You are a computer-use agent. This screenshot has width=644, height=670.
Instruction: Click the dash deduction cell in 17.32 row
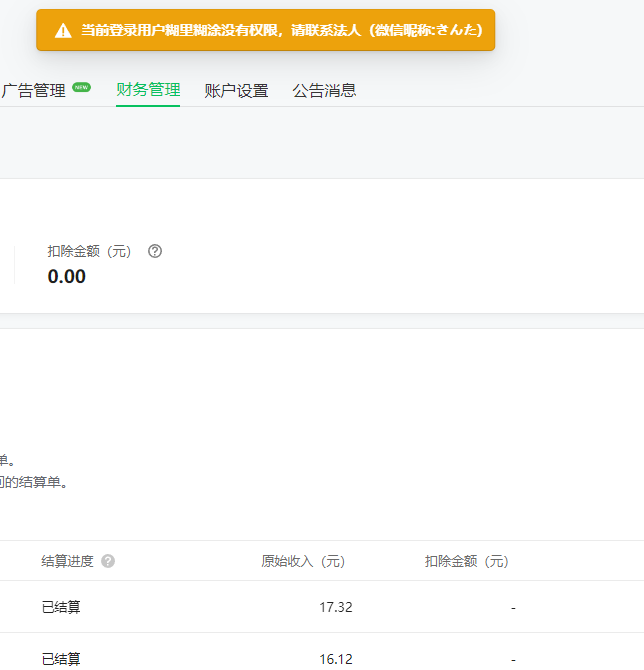point(513,607)
